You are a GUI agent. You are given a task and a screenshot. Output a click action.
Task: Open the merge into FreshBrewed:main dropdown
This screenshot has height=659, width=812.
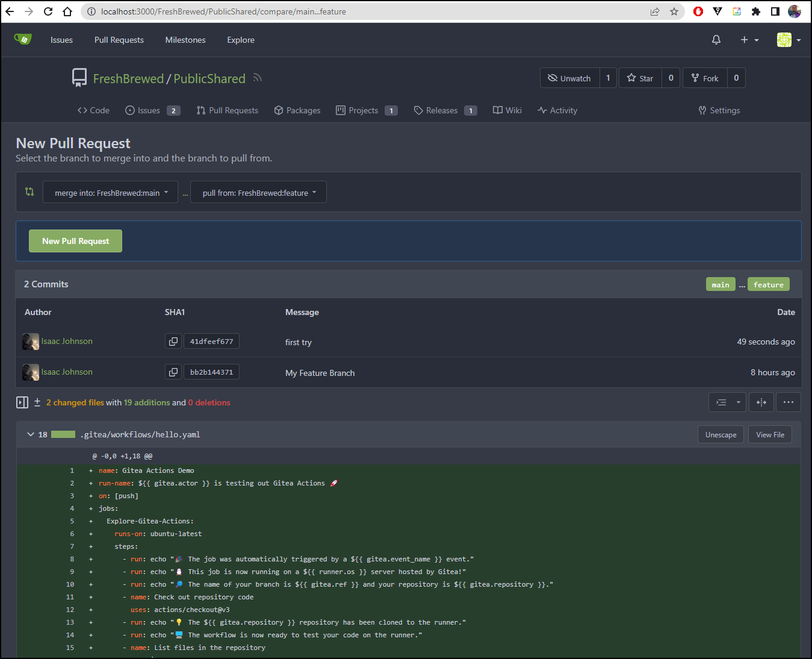(110, 192)
